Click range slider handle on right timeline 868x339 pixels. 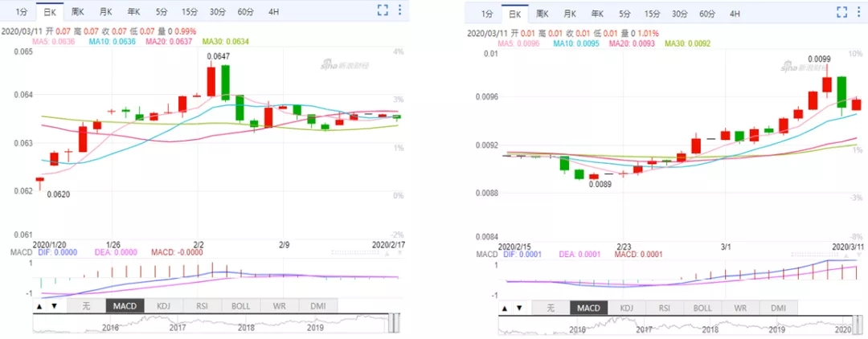pos(857,323)
